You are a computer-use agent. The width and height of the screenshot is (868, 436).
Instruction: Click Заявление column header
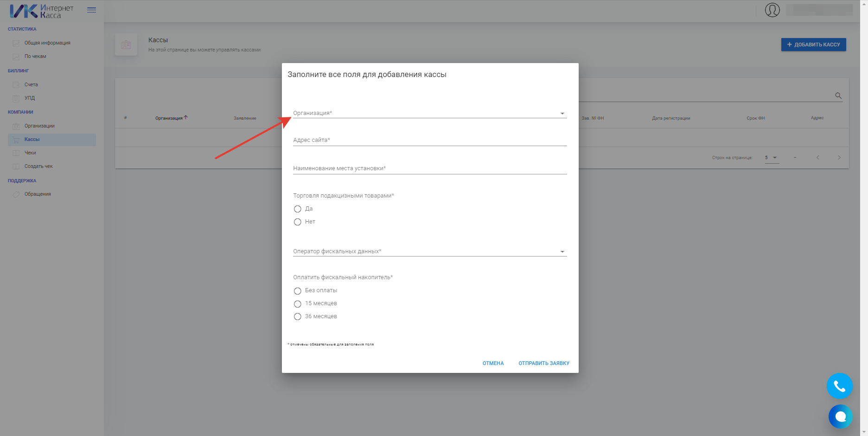pos(245,118)
